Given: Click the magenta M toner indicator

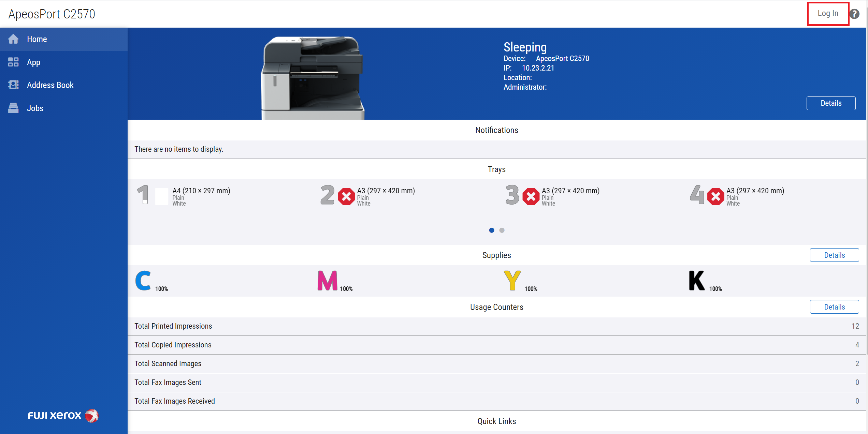Looking at the screenshot, I should pos(328,281).
